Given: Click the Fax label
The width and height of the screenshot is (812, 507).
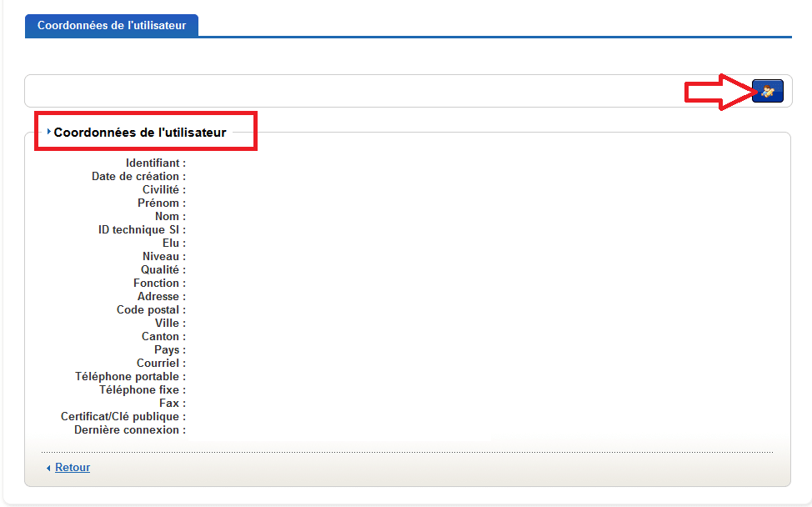Looking at the screenshot, I should [173, 404].
